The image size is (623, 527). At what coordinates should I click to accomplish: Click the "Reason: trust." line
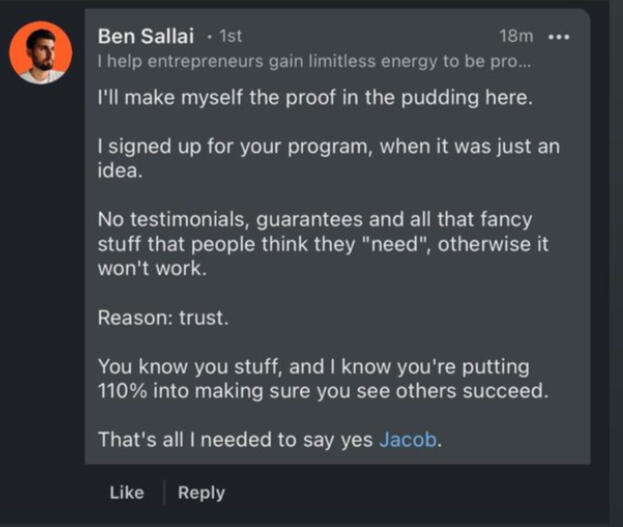(162, 318)
